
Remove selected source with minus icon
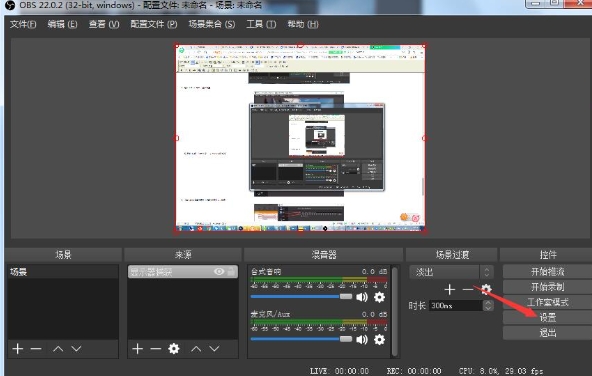[156, 349]
